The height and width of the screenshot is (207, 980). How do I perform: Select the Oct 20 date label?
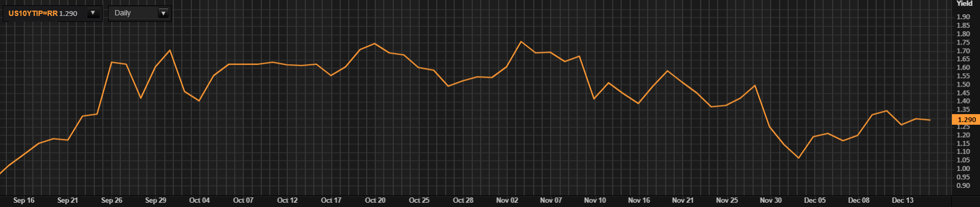click(x=375, y=200)
